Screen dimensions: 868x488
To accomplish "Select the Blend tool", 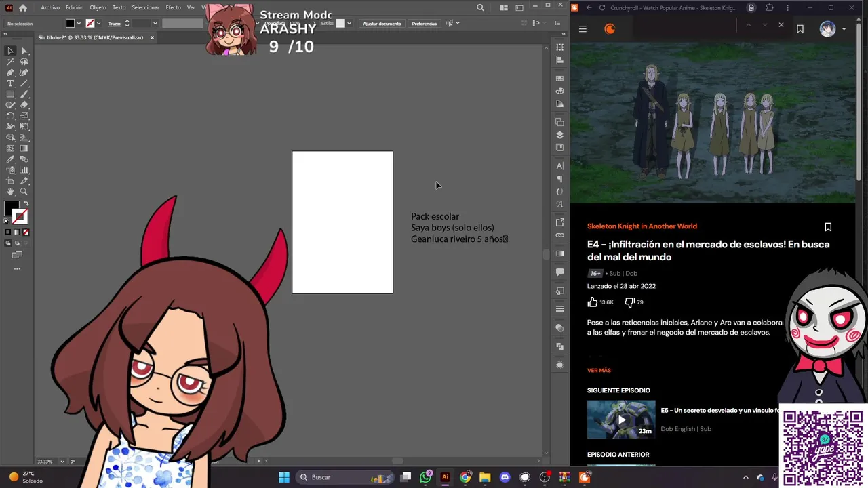I will click(x=24, y=159).
